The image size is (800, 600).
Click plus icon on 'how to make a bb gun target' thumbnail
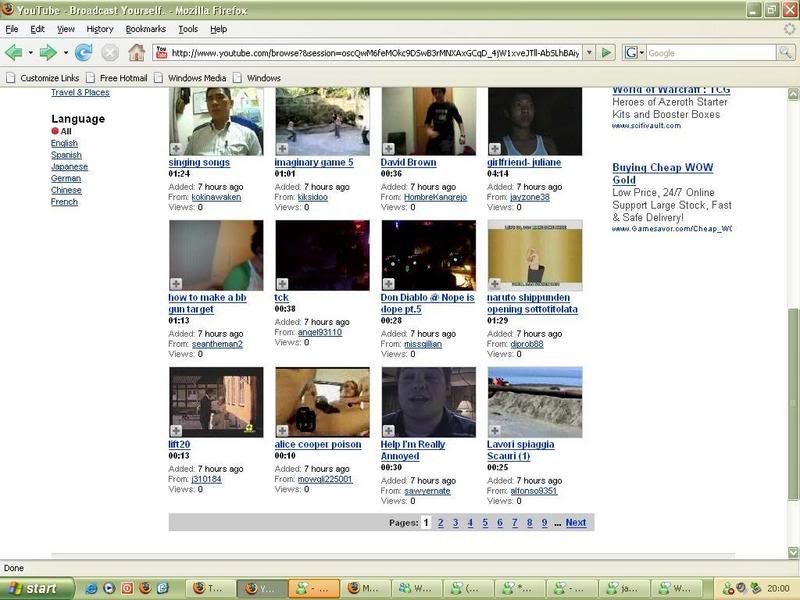176,284
